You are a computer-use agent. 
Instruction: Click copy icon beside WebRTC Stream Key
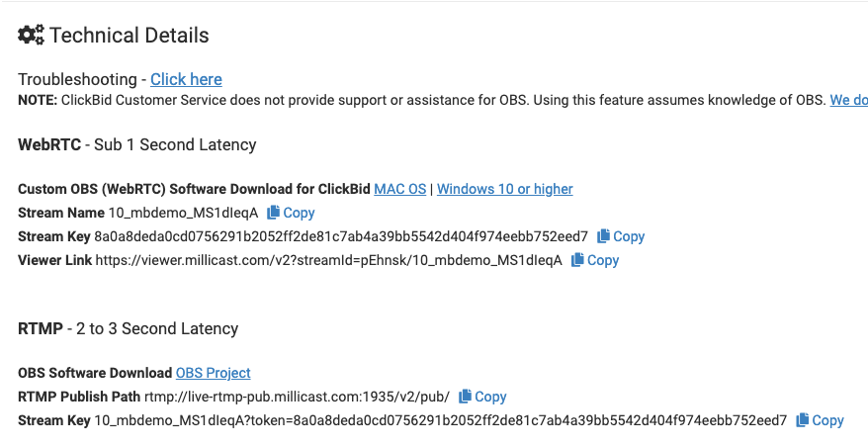pos(604,236)
